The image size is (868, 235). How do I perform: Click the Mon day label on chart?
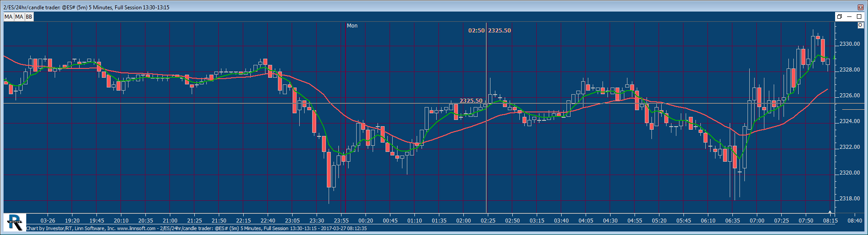352,26
